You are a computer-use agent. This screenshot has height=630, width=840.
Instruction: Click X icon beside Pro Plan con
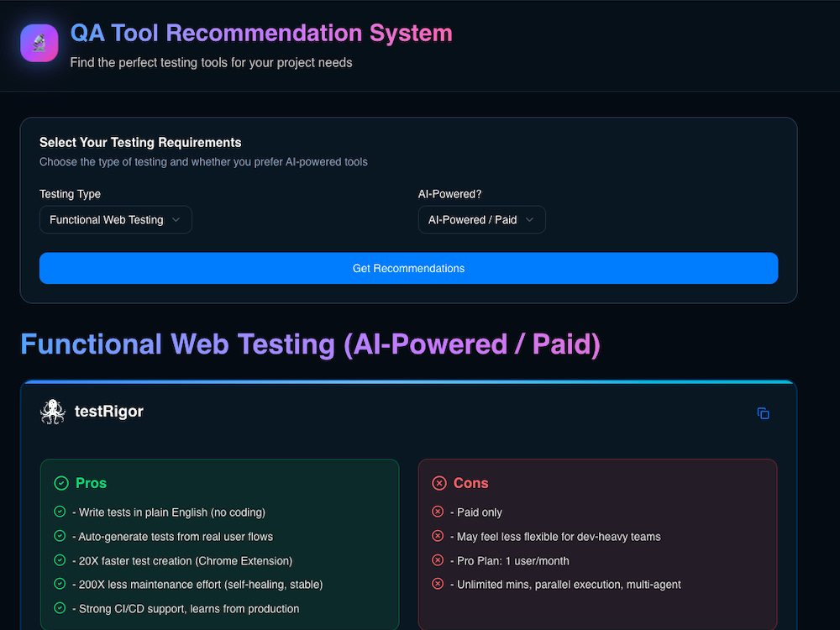[x=438, y=559]
